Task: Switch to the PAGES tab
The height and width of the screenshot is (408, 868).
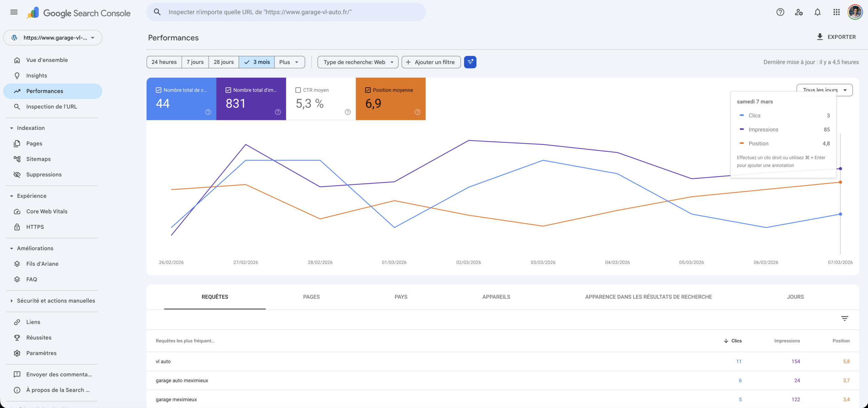Action: click(311, 297)
